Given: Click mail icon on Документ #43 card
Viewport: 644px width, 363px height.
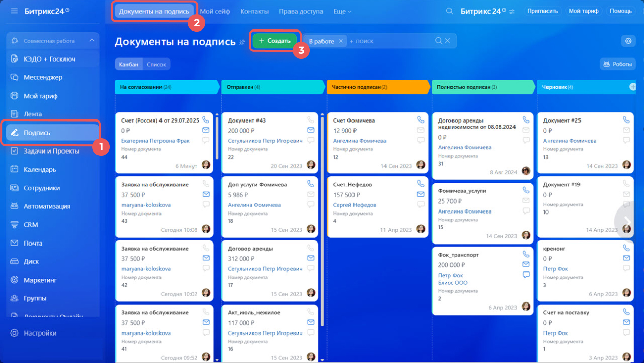Looking at the screenshot, I should coord(311,130).
